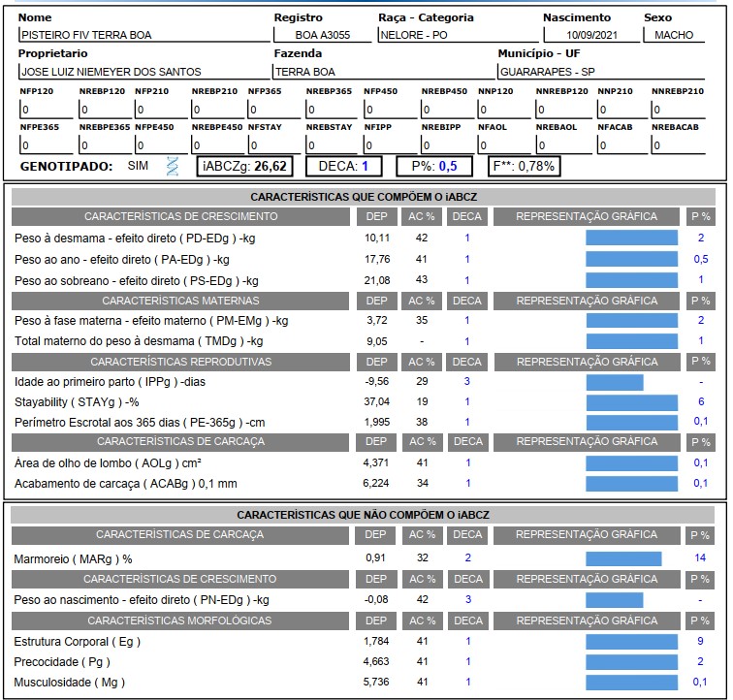The image size is (733, 700).
Task: Click header CARACTERÍSTICAS QUE COMPÕEM O iABCZ
Action: (x=364, y=197)
